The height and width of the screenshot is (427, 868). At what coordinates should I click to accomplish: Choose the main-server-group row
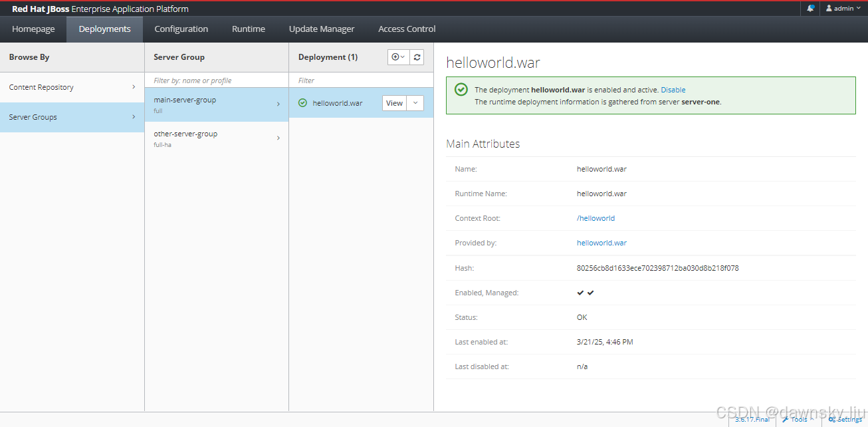pyautogui.click(x=217, y=104)
